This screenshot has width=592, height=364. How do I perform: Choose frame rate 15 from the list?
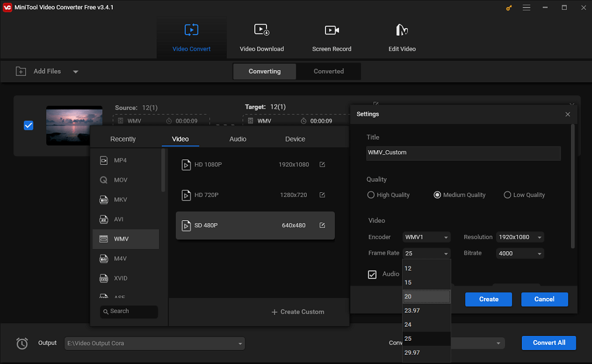click(x=427, y=282)
